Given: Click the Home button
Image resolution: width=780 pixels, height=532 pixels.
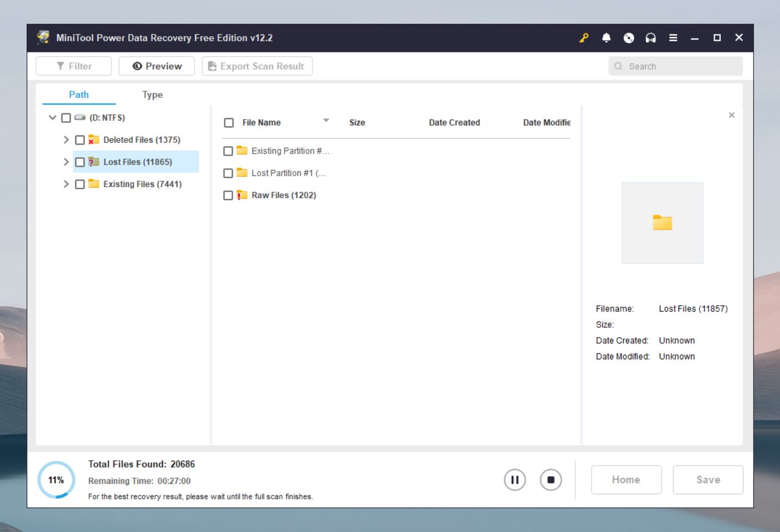Looking at the screenshot, I should tap(626, 479).
